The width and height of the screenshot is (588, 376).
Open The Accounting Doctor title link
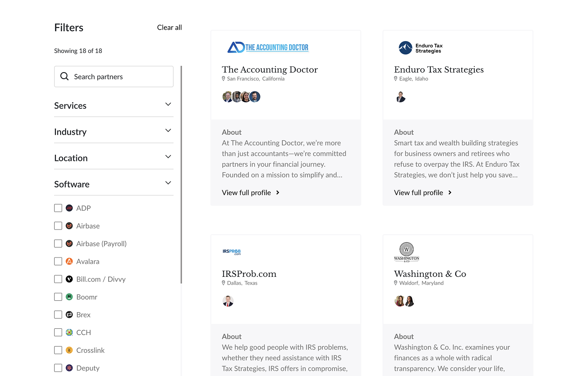pos(270,70)
